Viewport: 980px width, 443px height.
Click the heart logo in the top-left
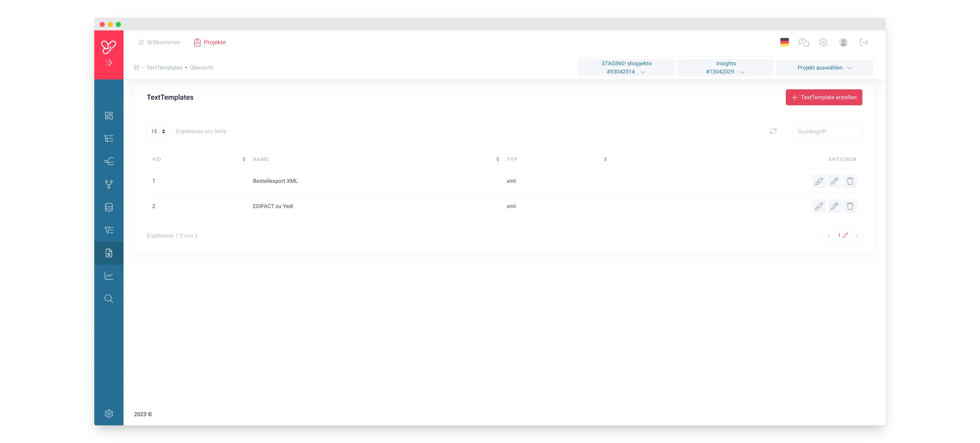tap(108, 47)
